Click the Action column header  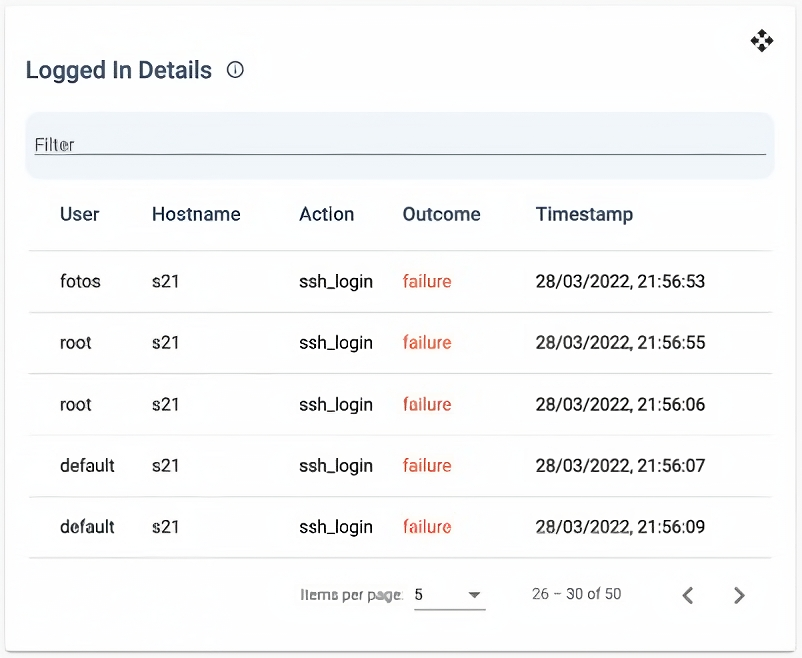(326, 214)
